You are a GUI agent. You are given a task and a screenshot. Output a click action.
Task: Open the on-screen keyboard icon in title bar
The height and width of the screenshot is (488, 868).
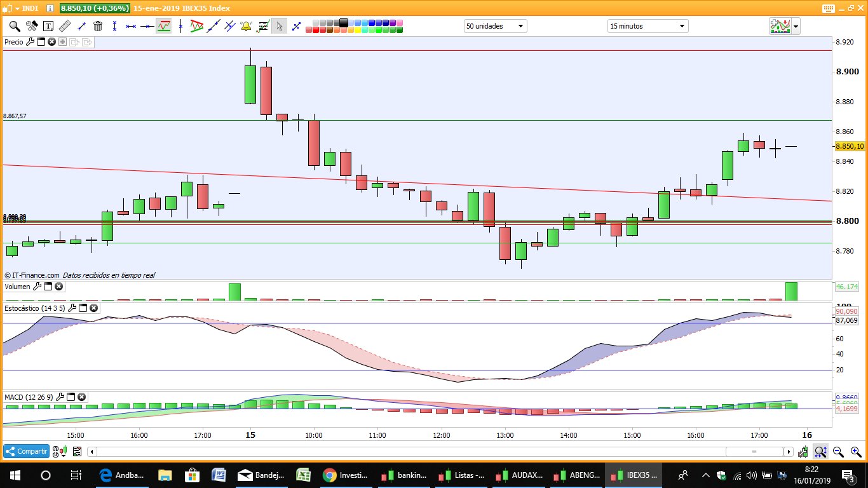(828, 8)
